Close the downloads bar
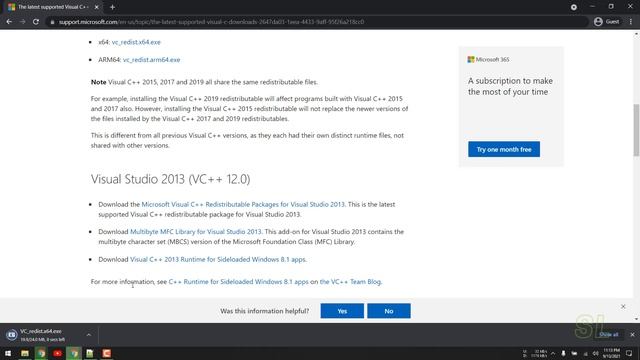Image resolution: width=640 pixels, height=360 pixels. (632, 335)
